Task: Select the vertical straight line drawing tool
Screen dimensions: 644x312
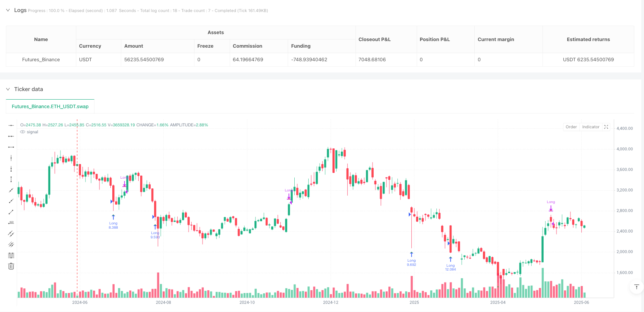Action: coord(11,158)
